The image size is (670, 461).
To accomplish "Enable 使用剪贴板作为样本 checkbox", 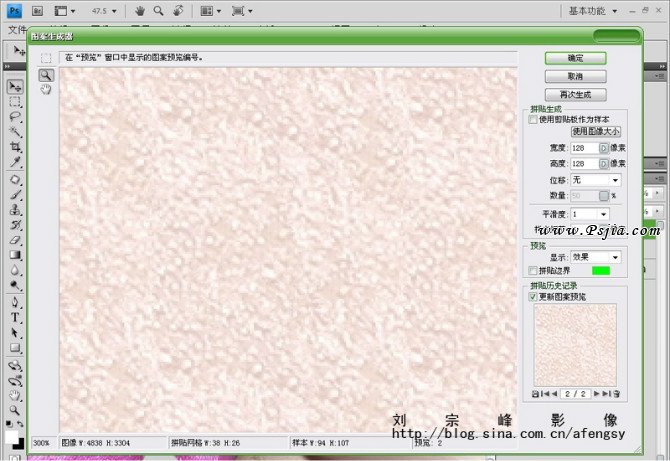I will 534,119.
